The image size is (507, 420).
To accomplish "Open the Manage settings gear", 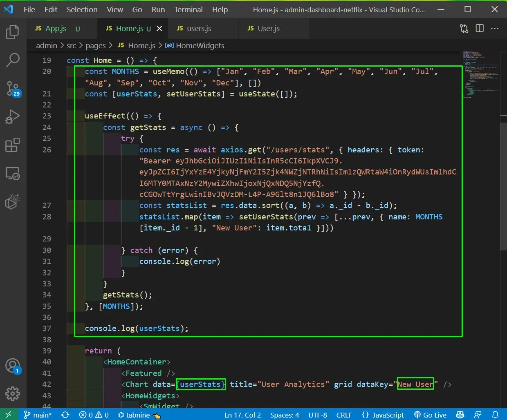I will [x=12, y=393].
